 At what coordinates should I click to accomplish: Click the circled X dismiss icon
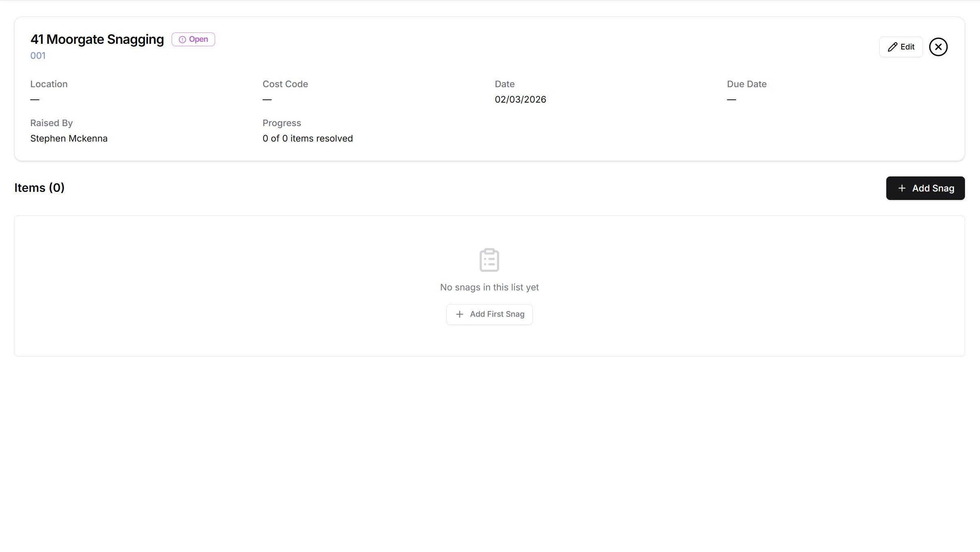[x=938, y=47]
